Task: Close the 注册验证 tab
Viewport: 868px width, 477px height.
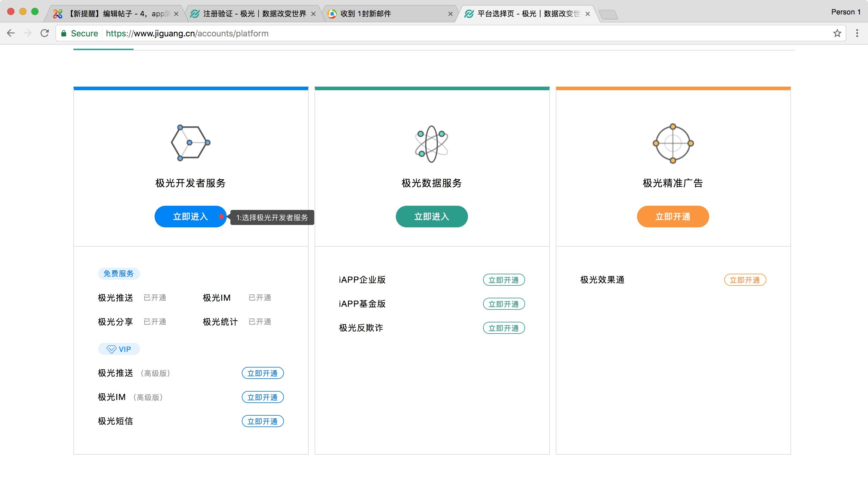Action: [313, 14]
